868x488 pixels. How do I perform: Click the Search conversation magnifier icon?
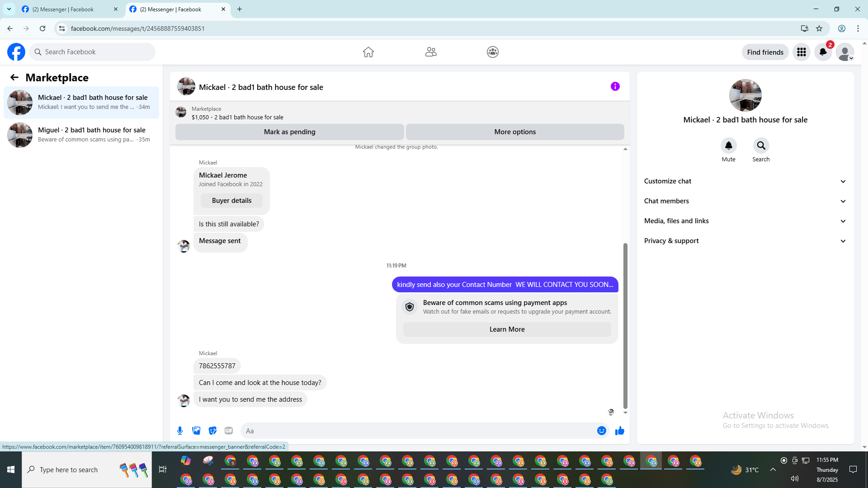coord(761,145)
